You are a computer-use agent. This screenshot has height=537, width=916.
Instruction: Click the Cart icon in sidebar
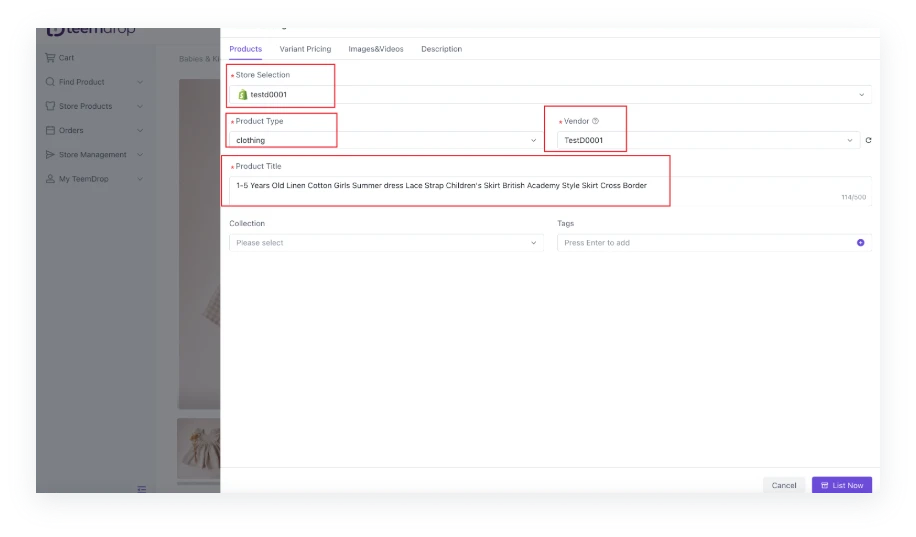point(51,58)
